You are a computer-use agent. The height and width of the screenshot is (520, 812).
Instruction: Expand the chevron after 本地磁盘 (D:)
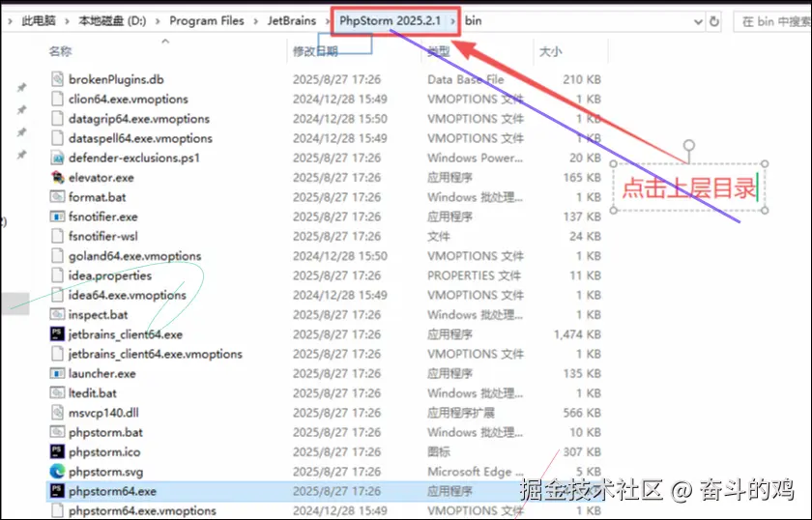(158, 21)
